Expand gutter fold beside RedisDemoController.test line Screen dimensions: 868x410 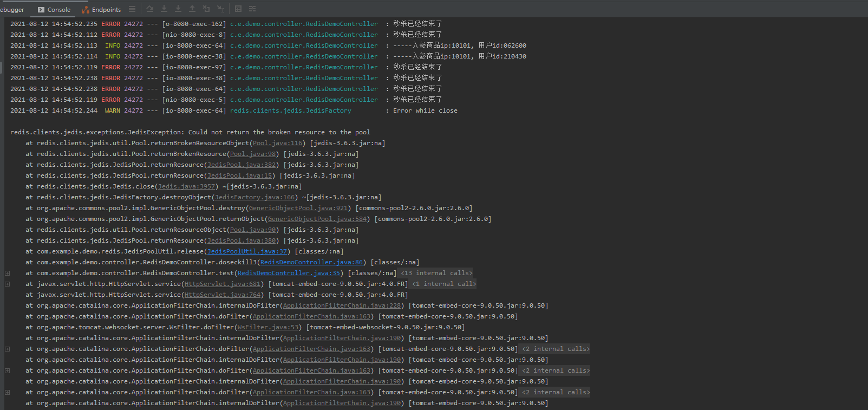(x=7, y=273)
